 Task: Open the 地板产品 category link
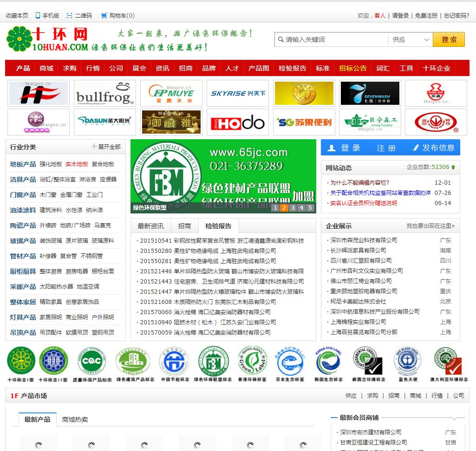[23, 164]
